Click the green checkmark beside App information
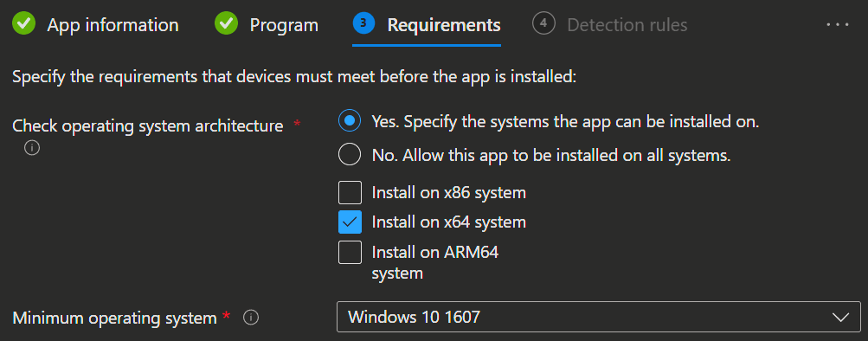Screen dimensions: 868x341 [x=24, y=23]
